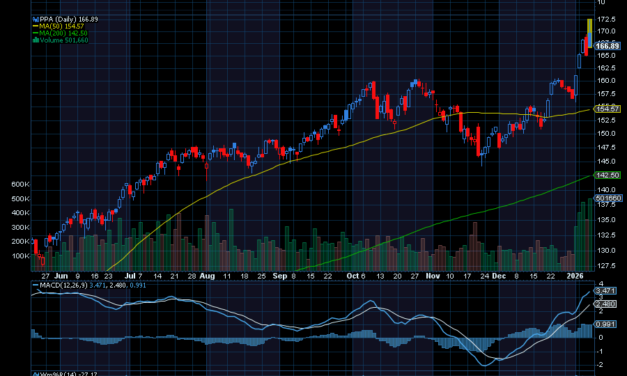Image resolution: width=627 pixels, height=376 pixels.
Task: Click the 147.5 price axis label
Action: [606, 148]
